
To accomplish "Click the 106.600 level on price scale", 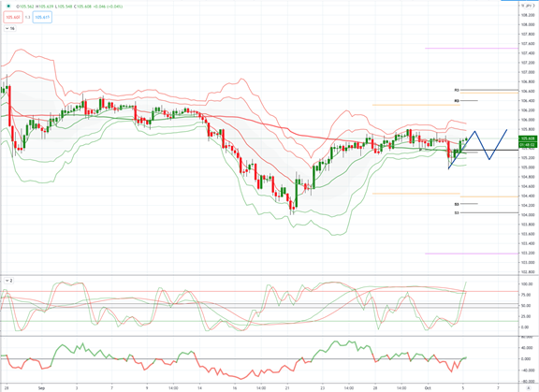I will 528,91.
